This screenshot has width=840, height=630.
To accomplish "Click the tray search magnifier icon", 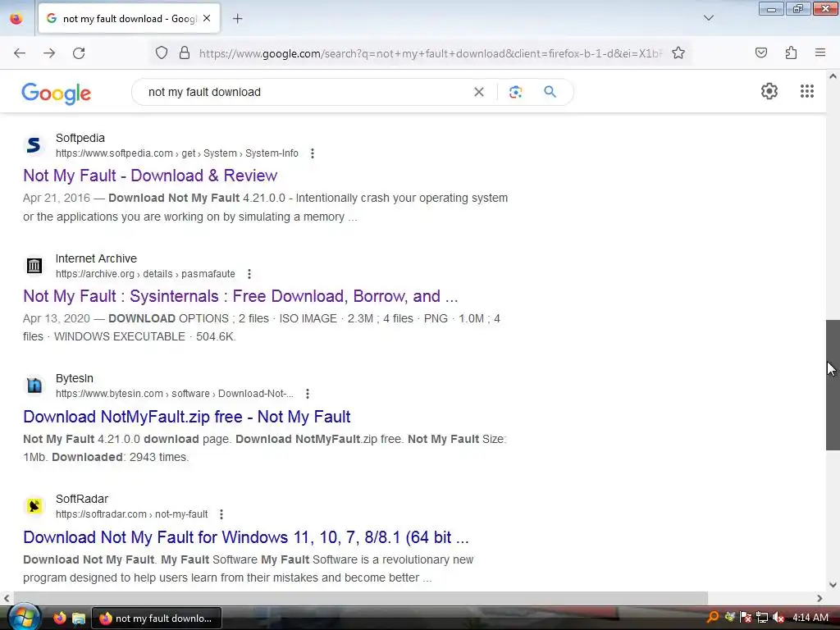I will pos(713,618).
